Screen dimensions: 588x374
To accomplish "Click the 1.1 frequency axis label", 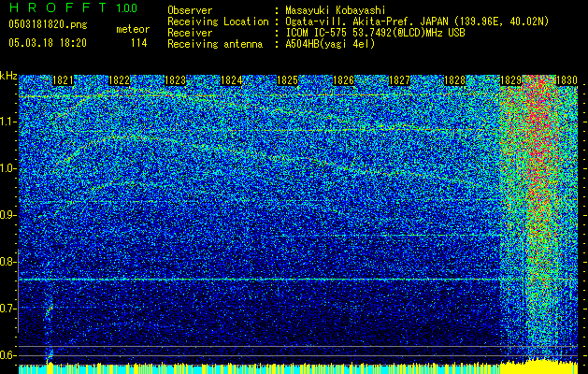I will coord(8,122).
